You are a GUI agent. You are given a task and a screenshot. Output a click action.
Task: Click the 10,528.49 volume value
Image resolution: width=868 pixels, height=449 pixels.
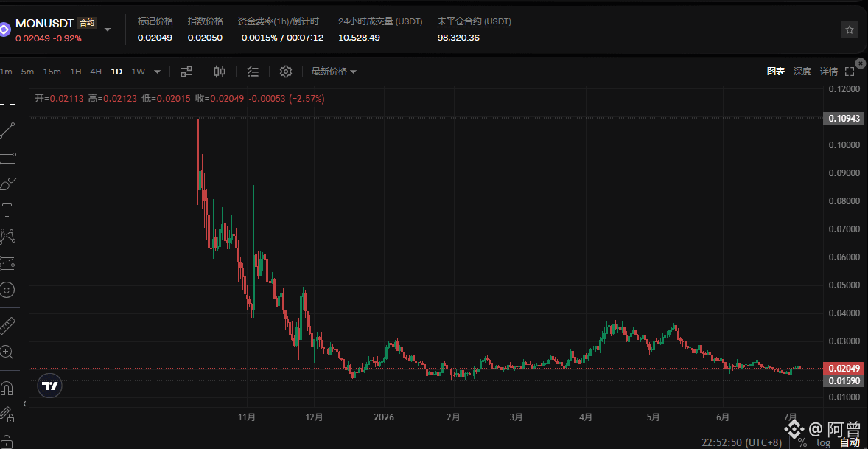tap(360, 38)
